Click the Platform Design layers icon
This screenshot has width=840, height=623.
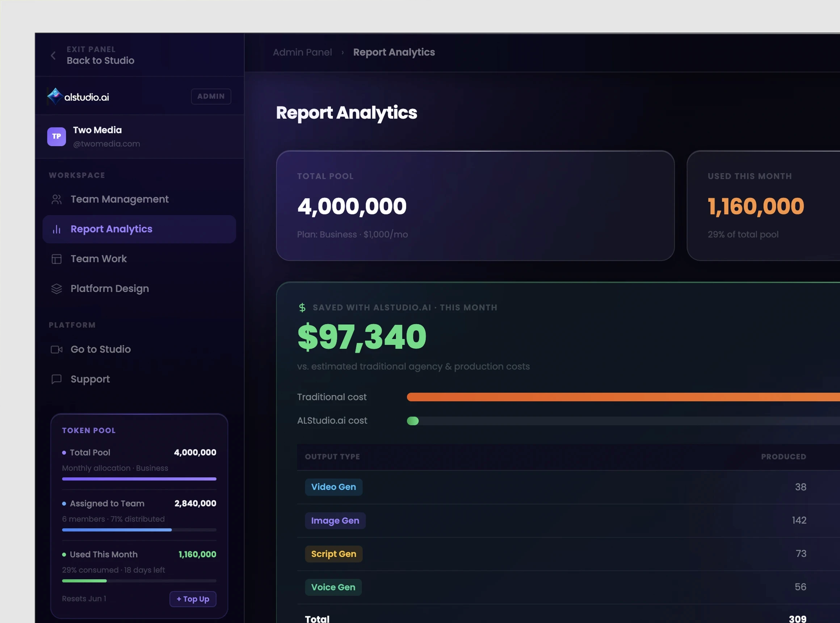(x=56, y=288)
